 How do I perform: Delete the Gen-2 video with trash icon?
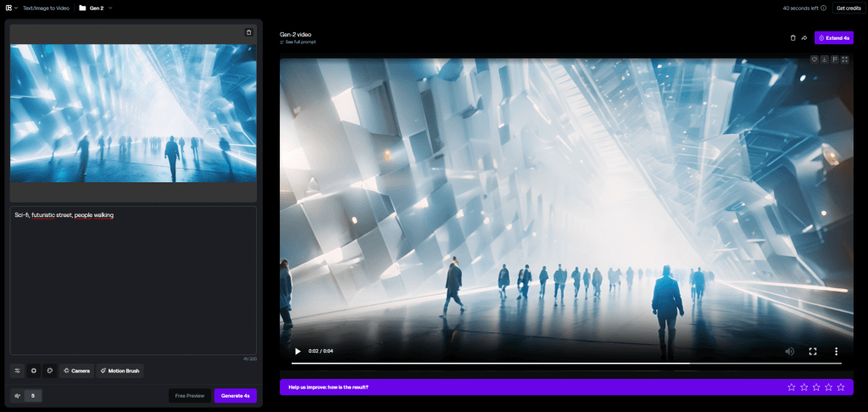pos(793,38)
